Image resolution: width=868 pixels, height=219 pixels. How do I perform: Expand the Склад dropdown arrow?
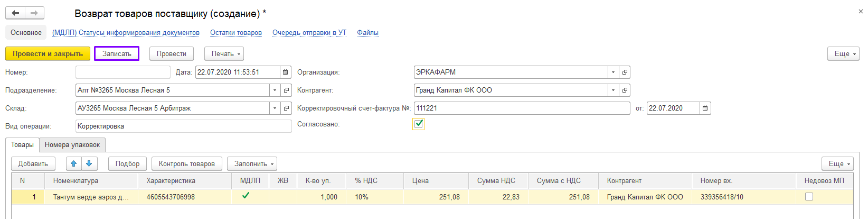coord(275,108)
